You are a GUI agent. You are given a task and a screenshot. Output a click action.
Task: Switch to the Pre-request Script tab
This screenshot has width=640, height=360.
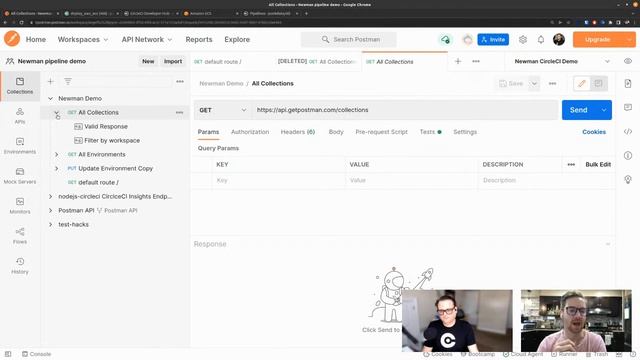click(381, 132)
